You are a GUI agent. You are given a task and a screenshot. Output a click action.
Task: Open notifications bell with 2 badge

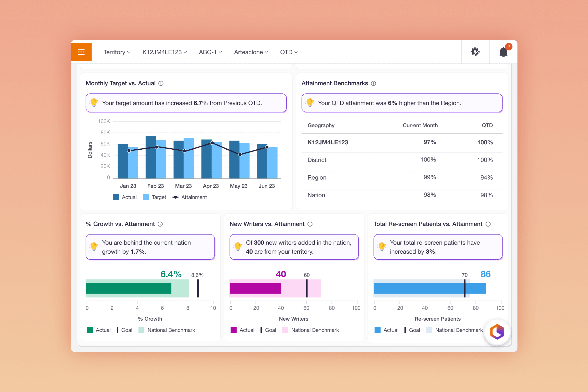coord(504,52)
